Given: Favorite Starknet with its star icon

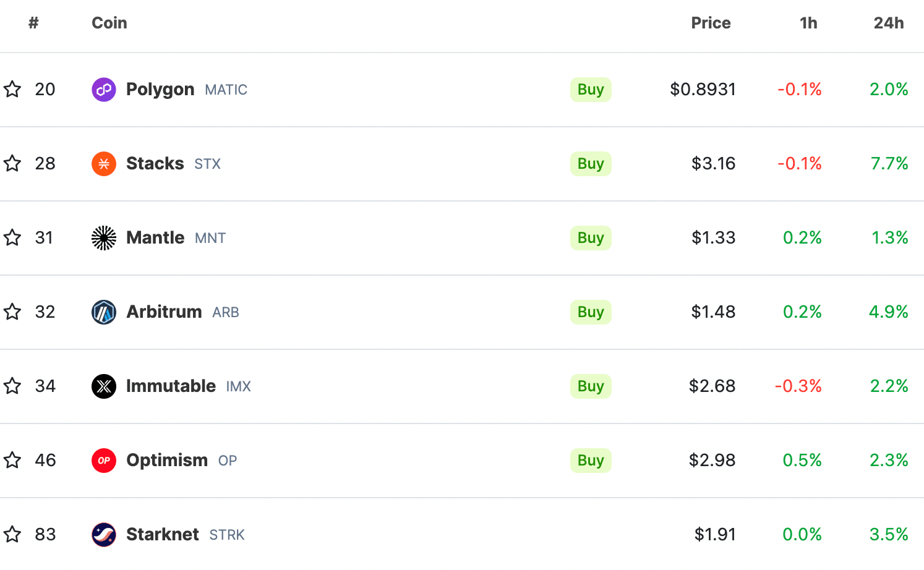Looking at the screenshot, I should pyautogui.click(x=12, y=534).
